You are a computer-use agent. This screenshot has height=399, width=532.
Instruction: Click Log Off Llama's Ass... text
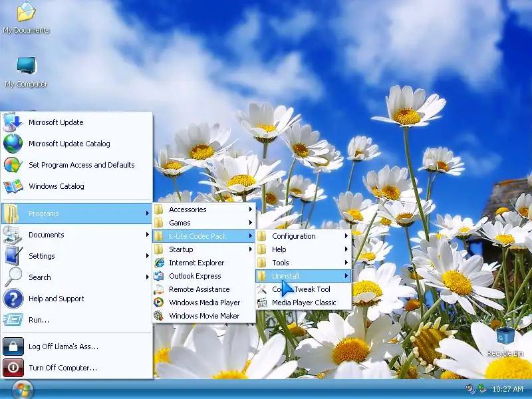63,346
